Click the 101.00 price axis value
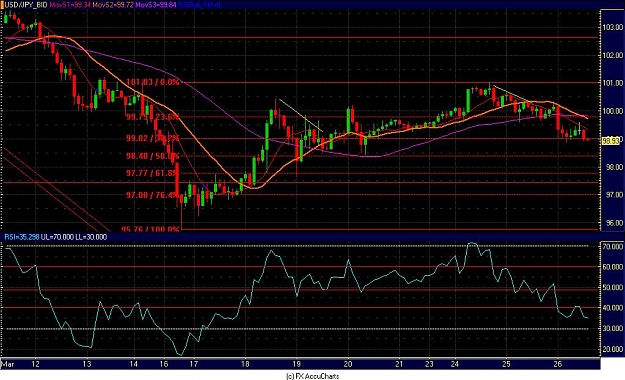 pyautogui.click(x=613, y=83)
